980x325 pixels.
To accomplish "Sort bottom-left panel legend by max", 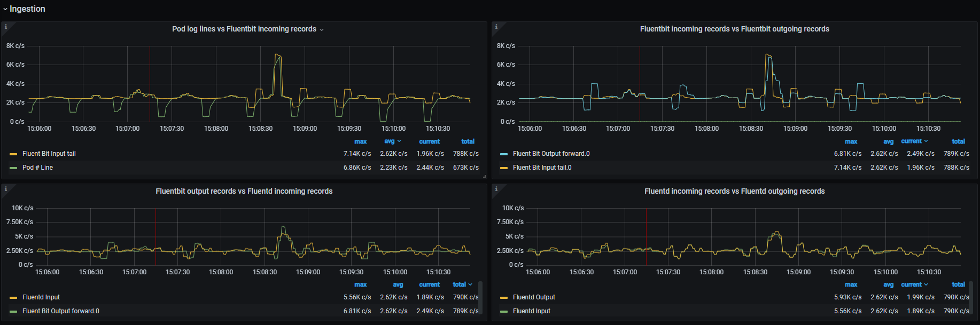I will pos(361,284).
